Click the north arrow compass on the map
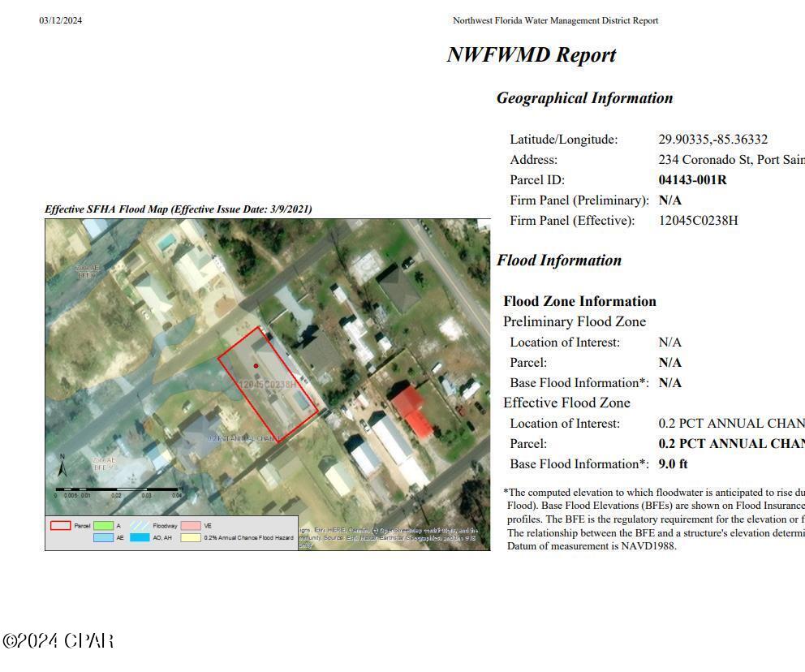Image resolution: width=805 pixels, height=672 pixels. [62, 467]
